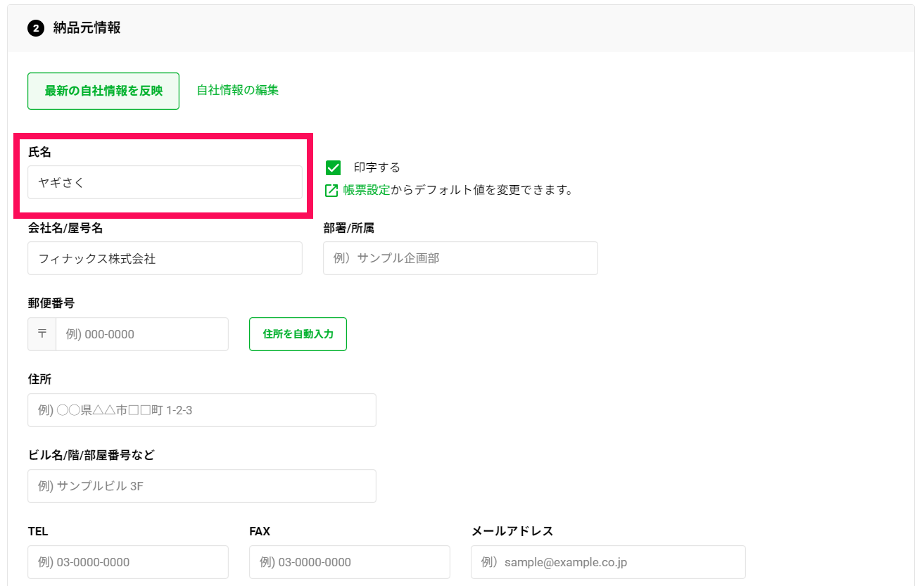Image resolution: width=924 pixels, height=586 pixels.
Task: Click the empty 部署/所属 input field
Action: coord(460,258)
